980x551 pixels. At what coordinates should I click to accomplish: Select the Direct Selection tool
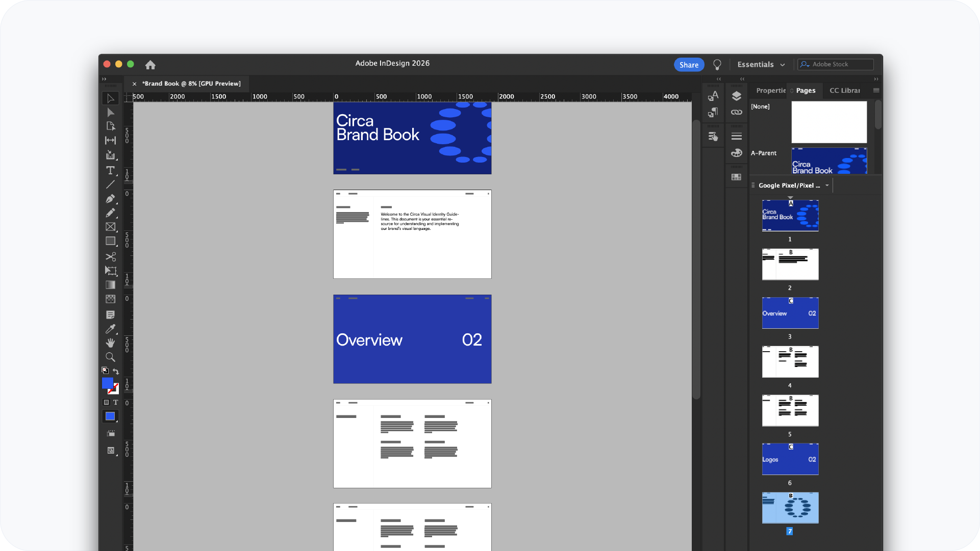pos(110,113)
